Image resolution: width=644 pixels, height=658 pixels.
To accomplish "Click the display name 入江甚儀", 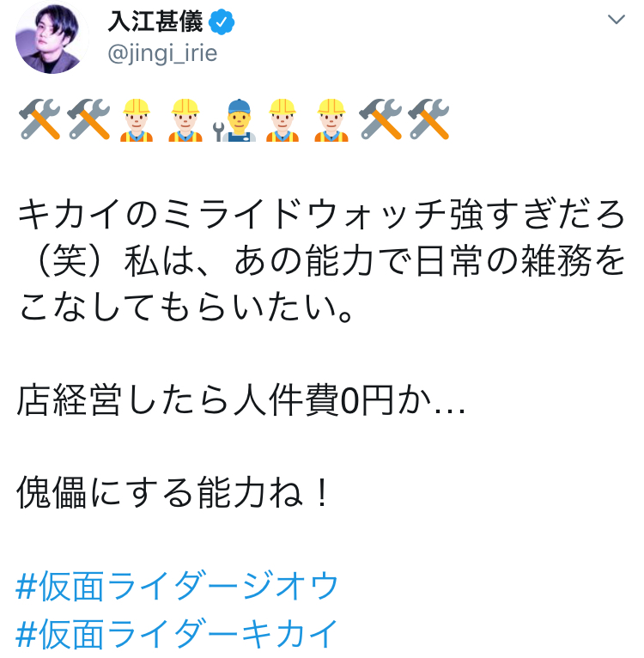I will tap(155, 21).
